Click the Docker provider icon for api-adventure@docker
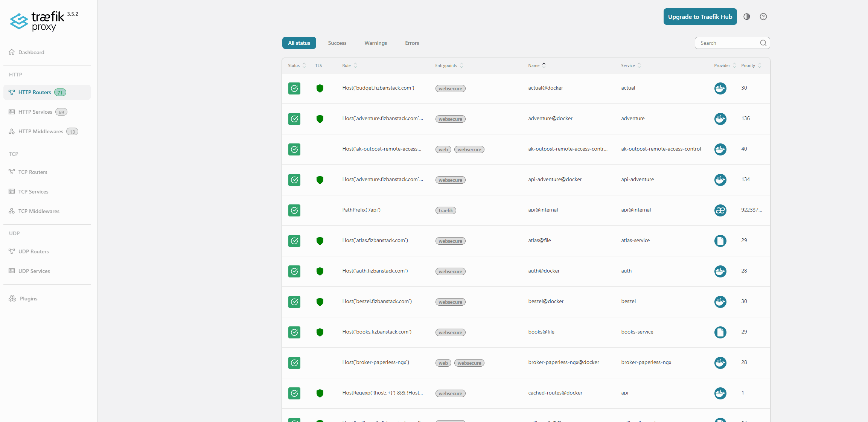Image resolution: width=868 pixels, height=422 pixels. 720,180
